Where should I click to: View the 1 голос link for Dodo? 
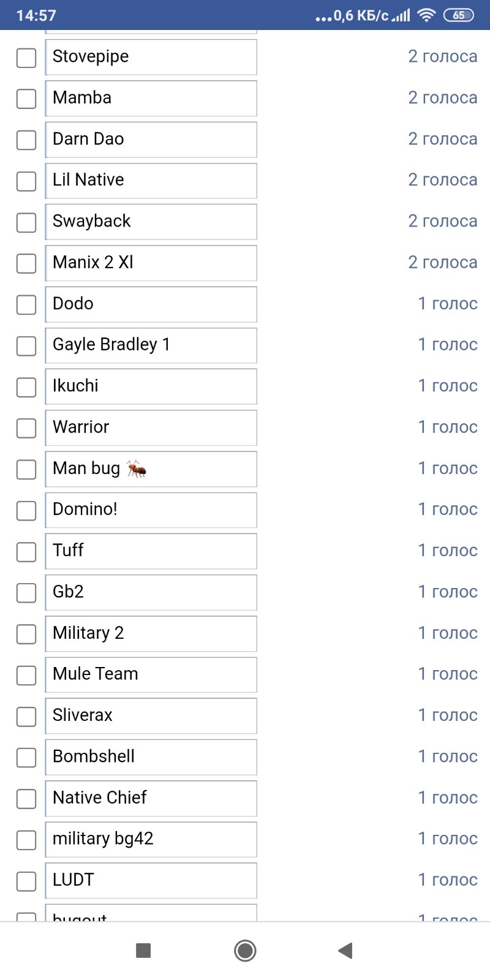[448, 304]
